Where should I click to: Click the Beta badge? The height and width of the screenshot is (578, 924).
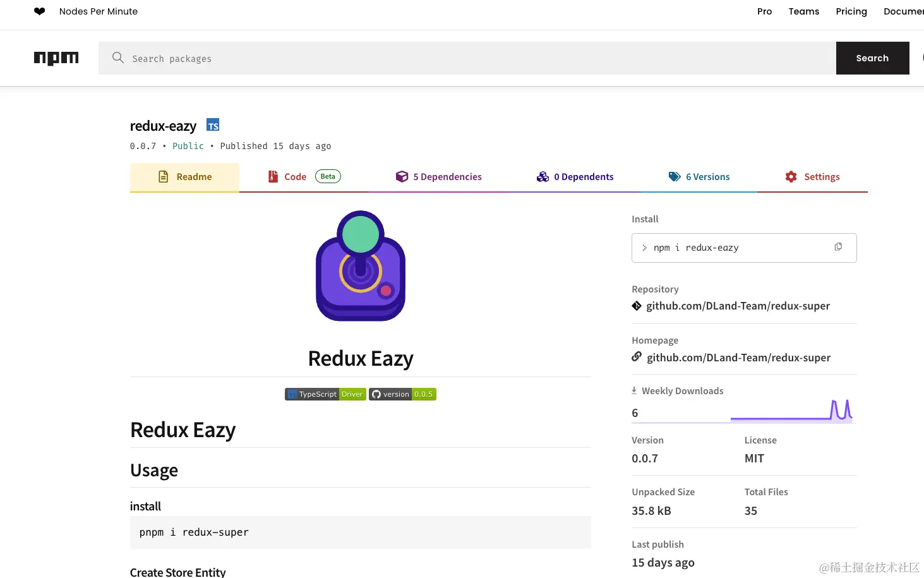(x=328, y=176)
